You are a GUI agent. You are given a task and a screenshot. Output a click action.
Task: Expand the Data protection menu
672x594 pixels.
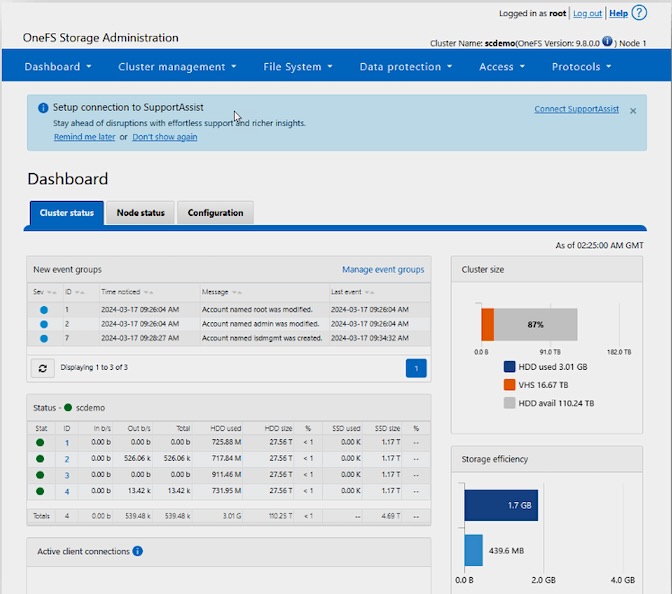point(406,66)
